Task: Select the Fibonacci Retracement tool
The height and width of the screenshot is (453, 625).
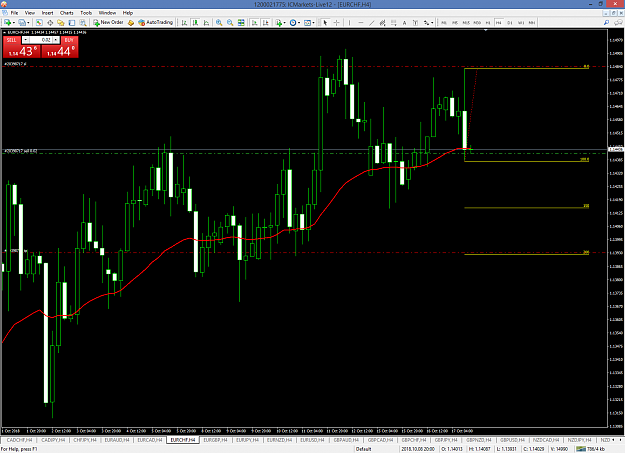Action: [x=393, y=23]
